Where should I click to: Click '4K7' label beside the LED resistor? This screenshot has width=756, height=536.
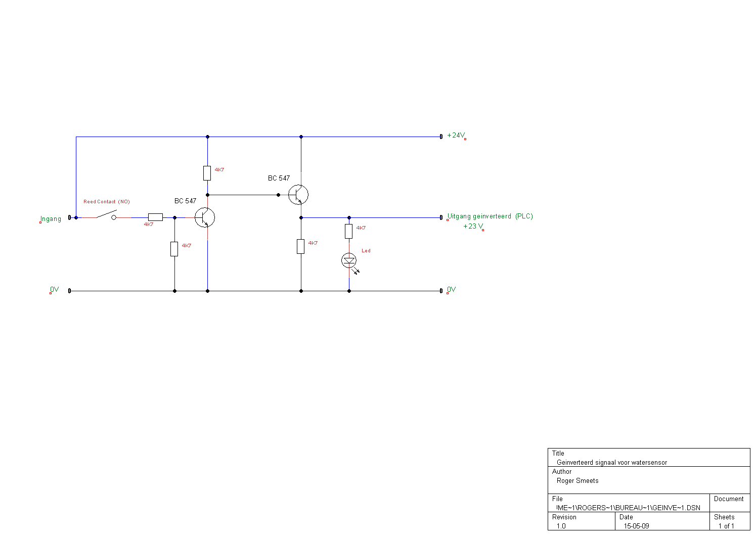tap(361, 228)
